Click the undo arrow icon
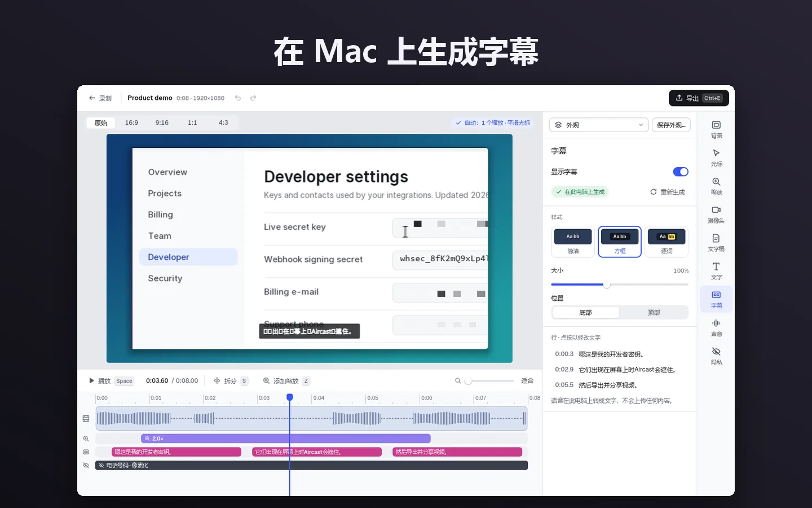812x508 pixels. click(238, 98)
